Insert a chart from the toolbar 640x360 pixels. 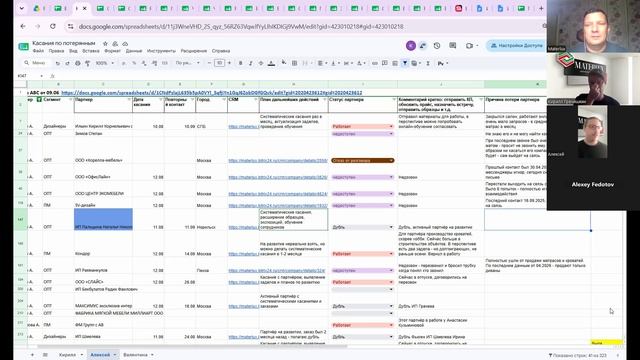[395, 63]
